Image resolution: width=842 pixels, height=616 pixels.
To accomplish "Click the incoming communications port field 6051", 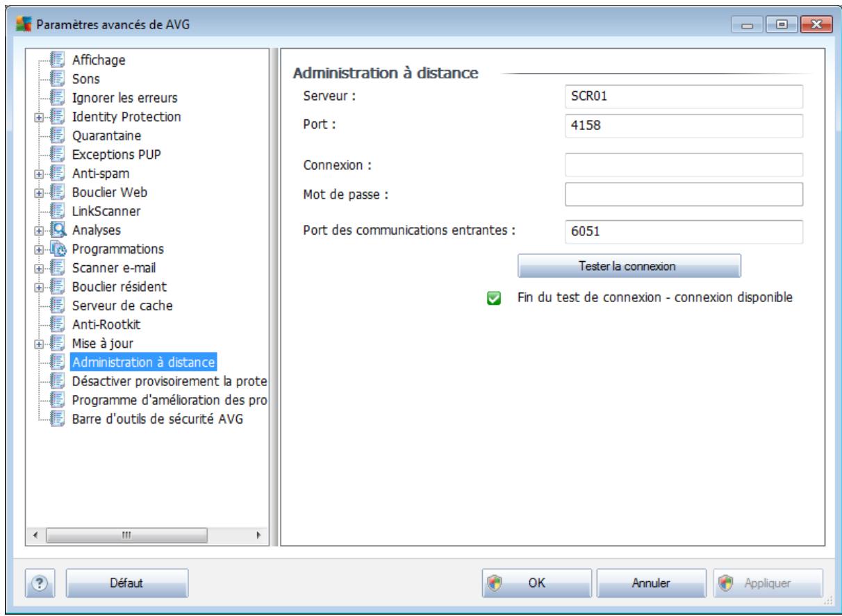I will [x=684, y=233].
